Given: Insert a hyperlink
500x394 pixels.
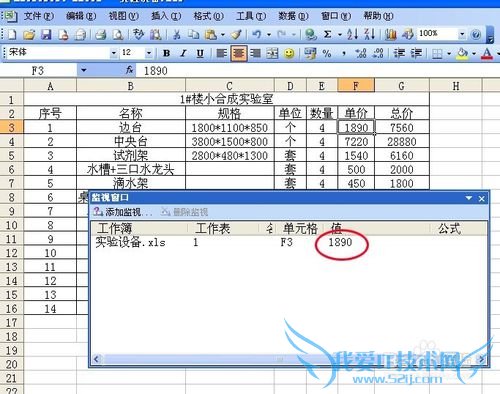Looking at the screenshot, I should 311,34.
